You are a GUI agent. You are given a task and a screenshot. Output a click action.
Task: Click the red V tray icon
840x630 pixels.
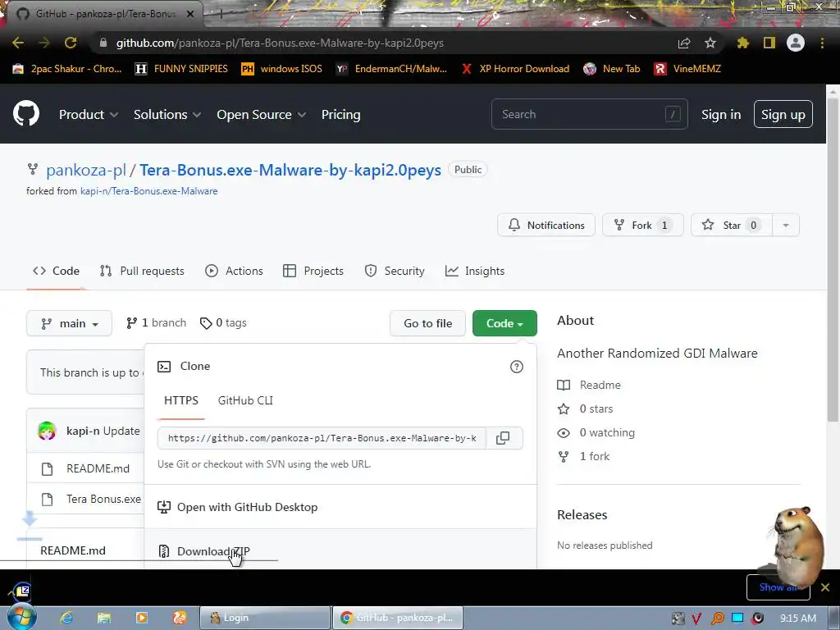pos(696,619)
